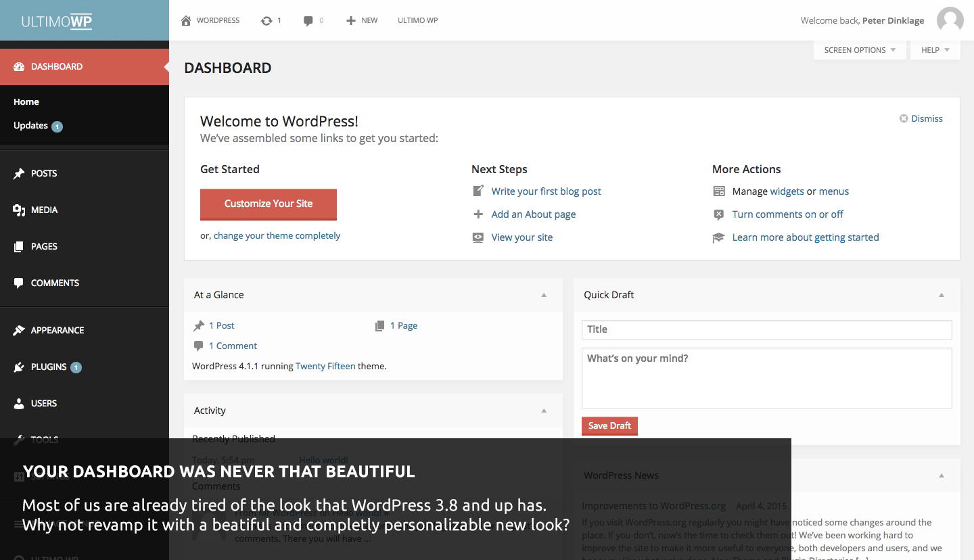Click the Dismiss X icon

point(904,118)
